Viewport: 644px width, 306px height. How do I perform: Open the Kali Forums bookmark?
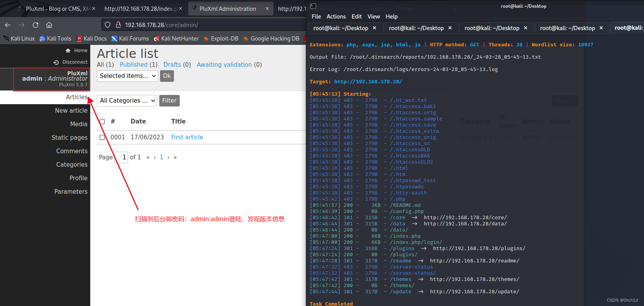pos(130,39)
